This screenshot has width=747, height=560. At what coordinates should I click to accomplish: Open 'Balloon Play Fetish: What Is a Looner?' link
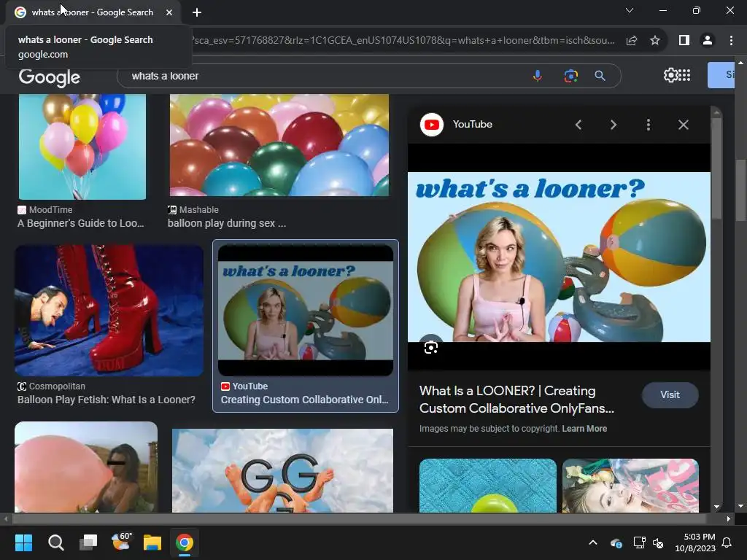107,400
